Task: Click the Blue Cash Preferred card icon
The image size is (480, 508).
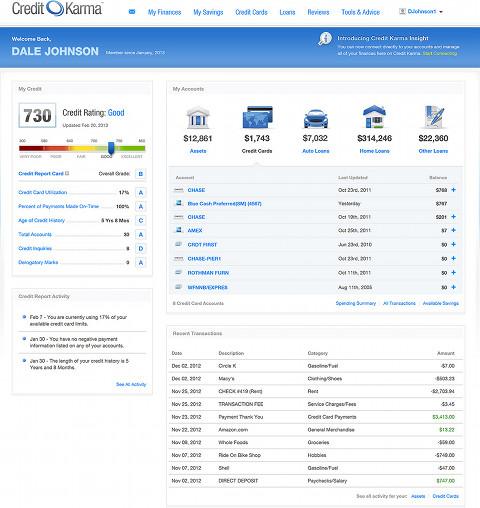Action: click(x=179, y=203)
